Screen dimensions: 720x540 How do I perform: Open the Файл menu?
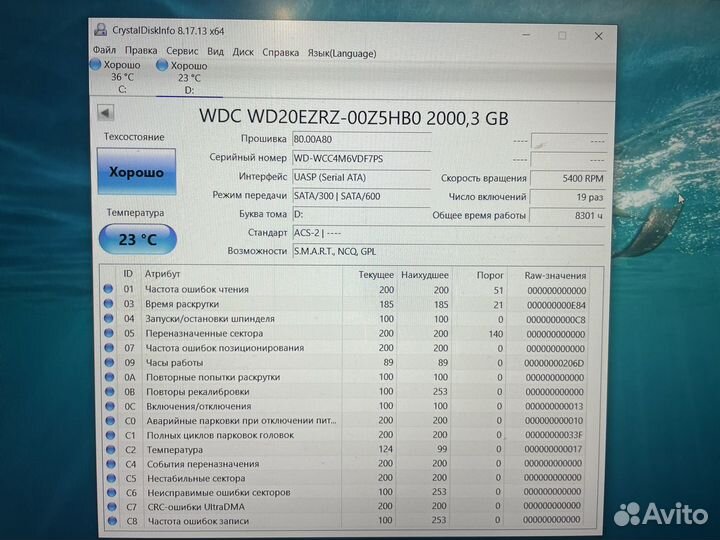point(104,50)
